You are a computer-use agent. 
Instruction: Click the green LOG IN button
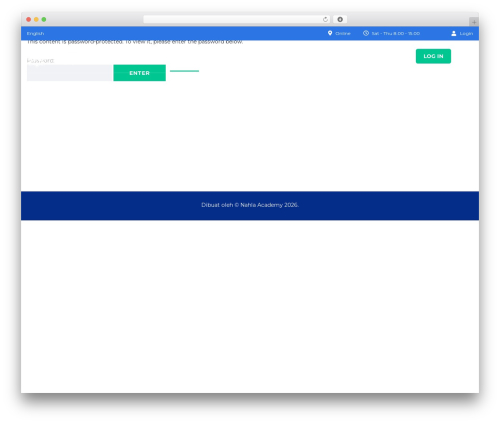point(433,56)
